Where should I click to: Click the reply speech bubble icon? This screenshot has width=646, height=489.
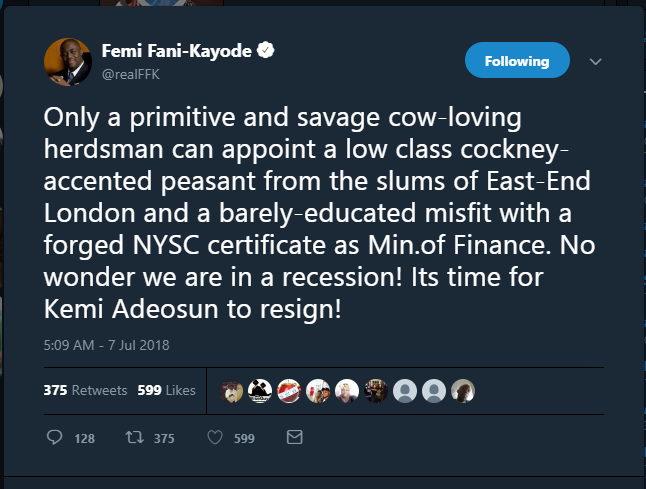pos(55,438)
